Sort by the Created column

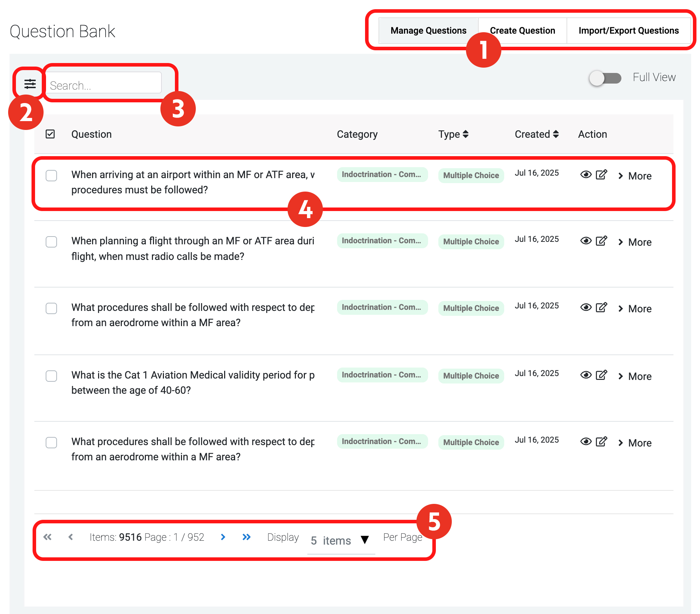coord(537,134)
